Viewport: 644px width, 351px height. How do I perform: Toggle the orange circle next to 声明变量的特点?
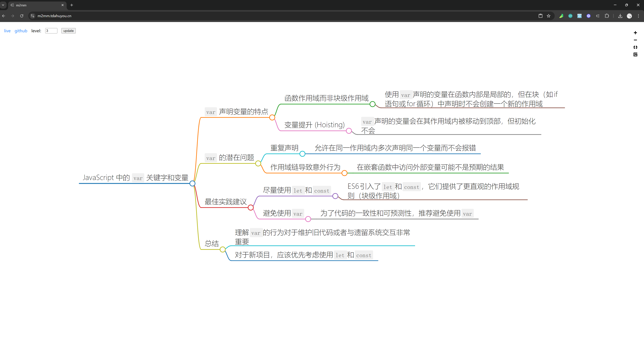click(x=272, y=117)
